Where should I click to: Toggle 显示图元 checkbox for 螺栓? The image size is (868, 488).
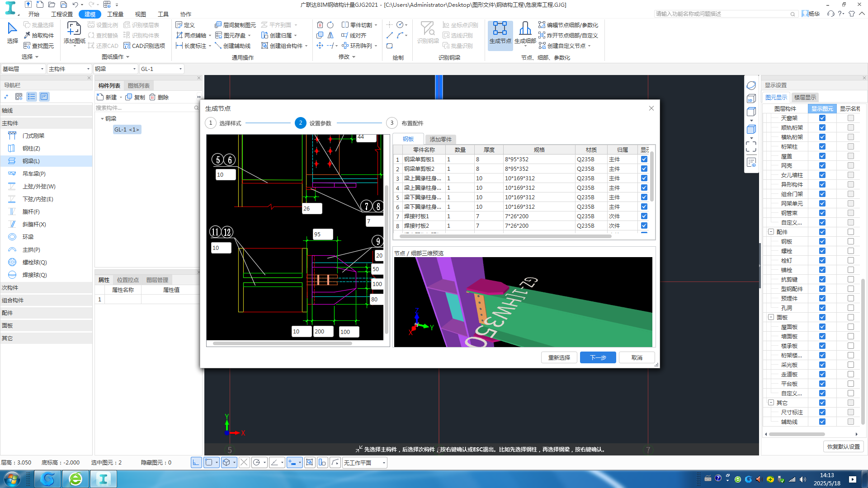(x=822, y=251)
